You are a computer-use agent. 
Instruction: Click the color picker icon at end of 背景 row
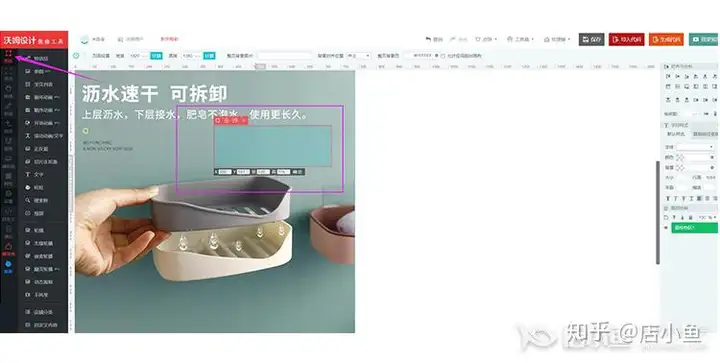tap(712, 168)
